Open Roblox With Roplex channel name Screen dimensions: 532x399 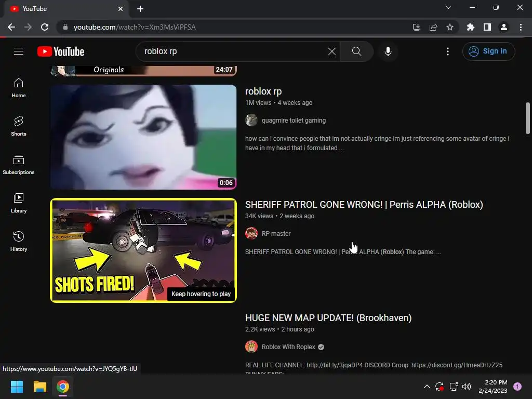(288, 347)
